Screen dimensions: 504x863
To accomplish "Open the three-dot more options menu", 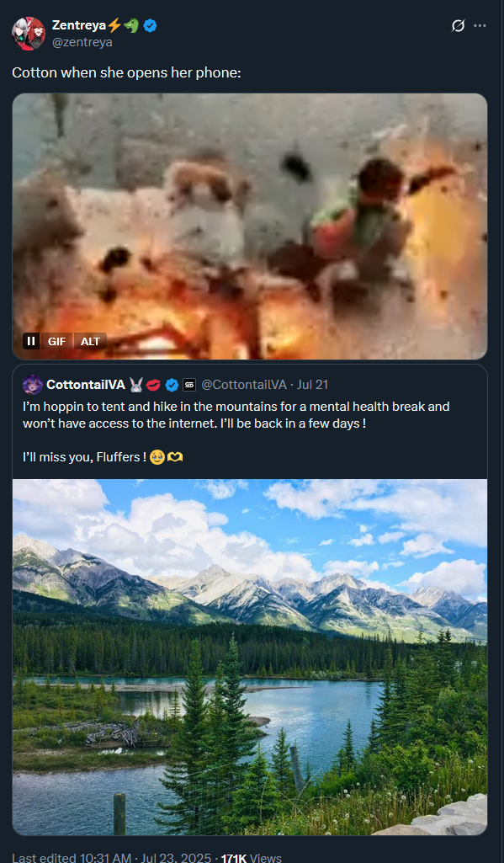I will (x=480, y=26).
